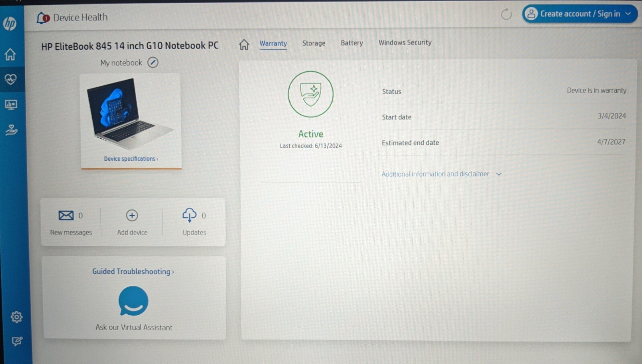Click the Estimated end date label
The width and height of the screenshot is (642, 364).
(x=410, y=143)
